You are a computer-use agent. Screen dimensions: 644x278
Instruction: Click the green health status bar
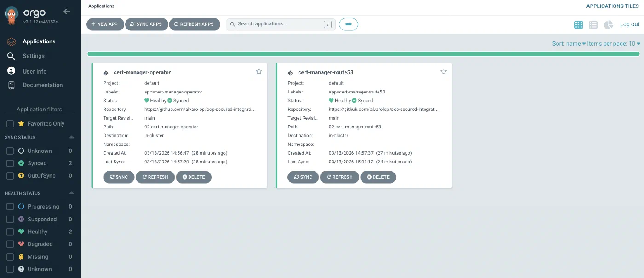pyautogui.click(x=363, y=54)
